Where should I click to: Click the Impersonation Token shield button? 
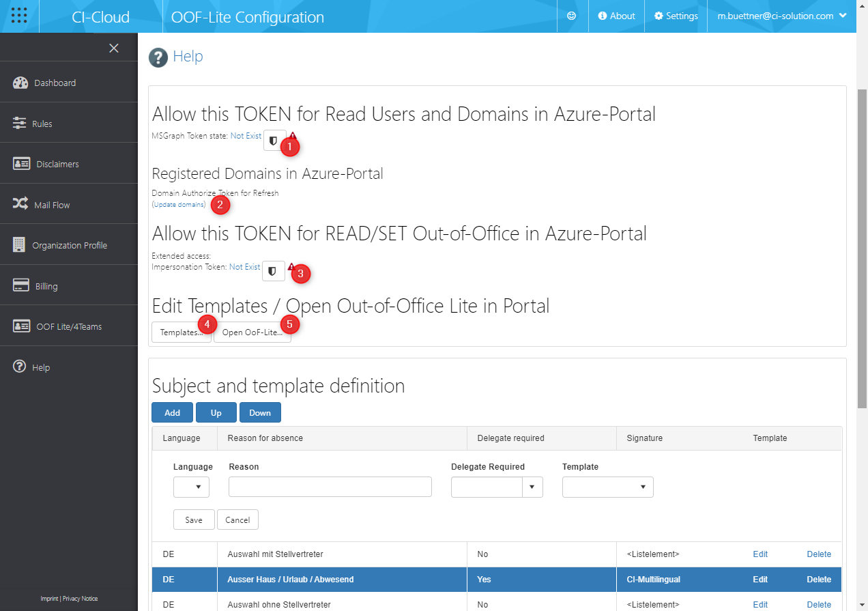click(x=273, y=271)
